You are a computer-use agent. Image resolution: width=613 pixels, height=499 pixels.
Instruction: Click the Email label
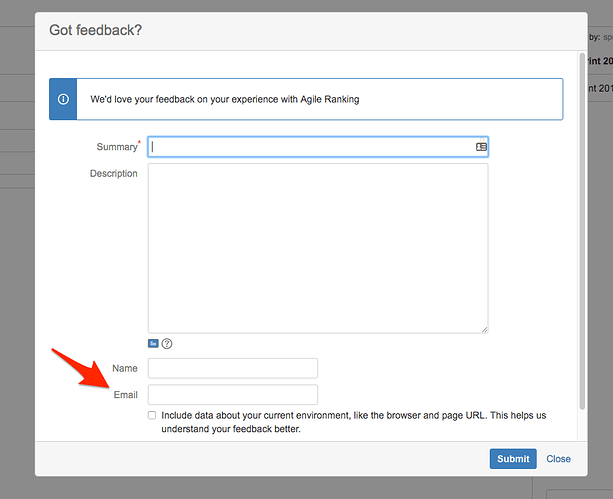(x=125, y=395)
